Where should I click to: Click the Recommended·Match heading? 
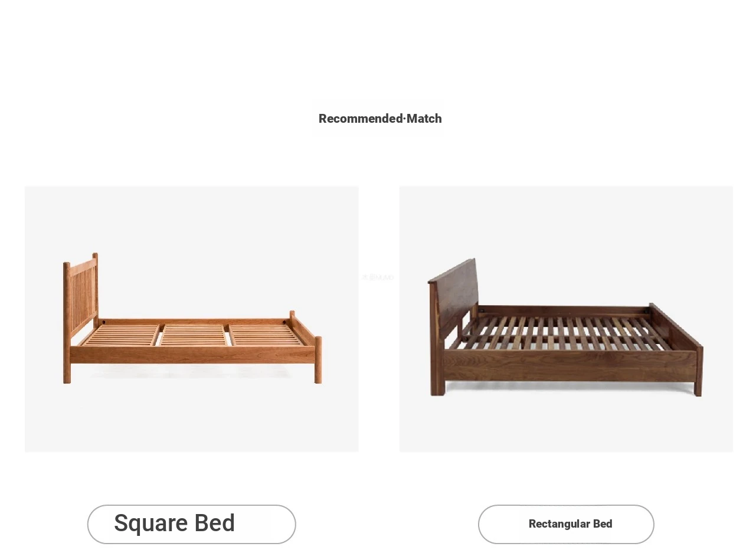pyautogui.click(x=380, y=119)
